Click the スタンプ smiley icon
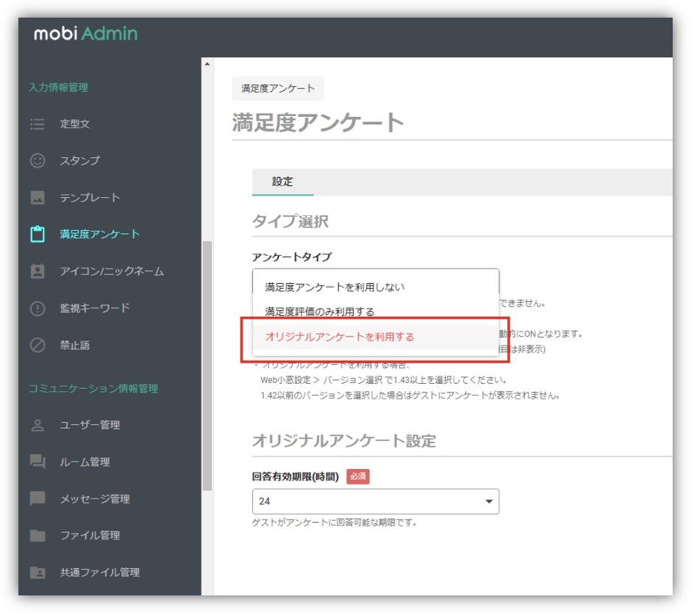Screen dimensions: 694x616 [37, 161]
